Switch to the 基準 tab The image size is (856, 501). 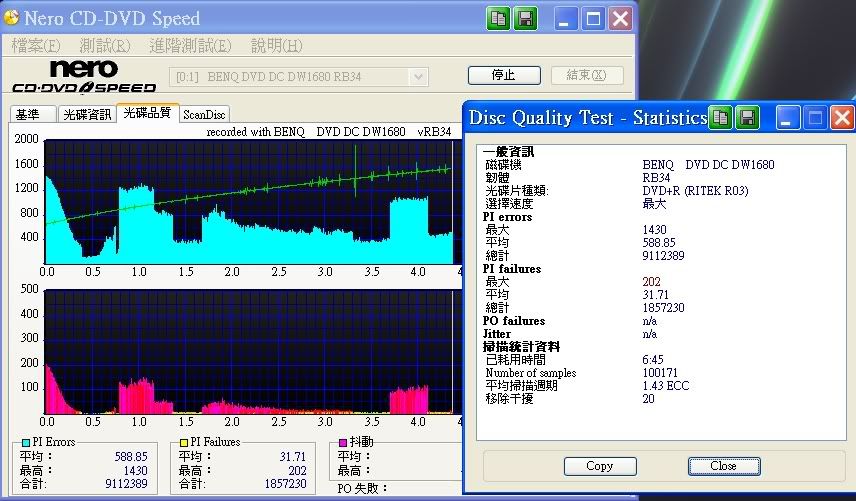33,114
